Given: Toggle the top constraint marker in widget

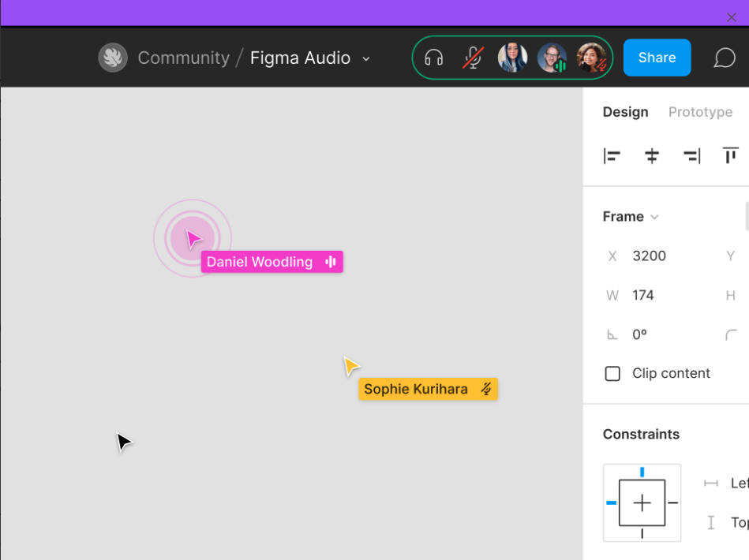Looking at the screenshot, I should 642,472.
